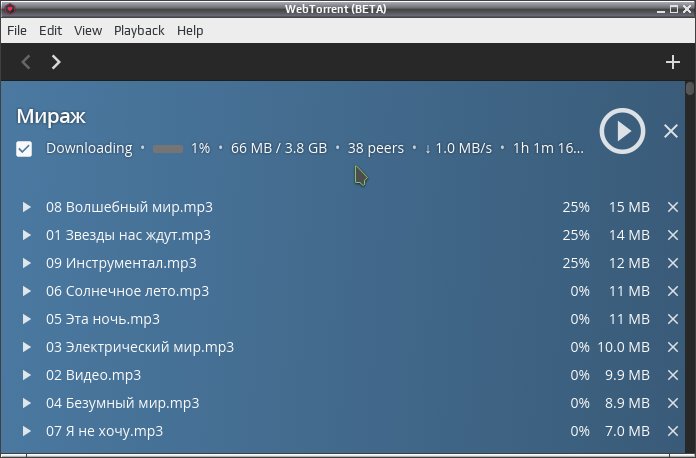696x458 pixels.
Task: Click the 66 MB / 3.8 GB size text
Action: coord(279,148)
